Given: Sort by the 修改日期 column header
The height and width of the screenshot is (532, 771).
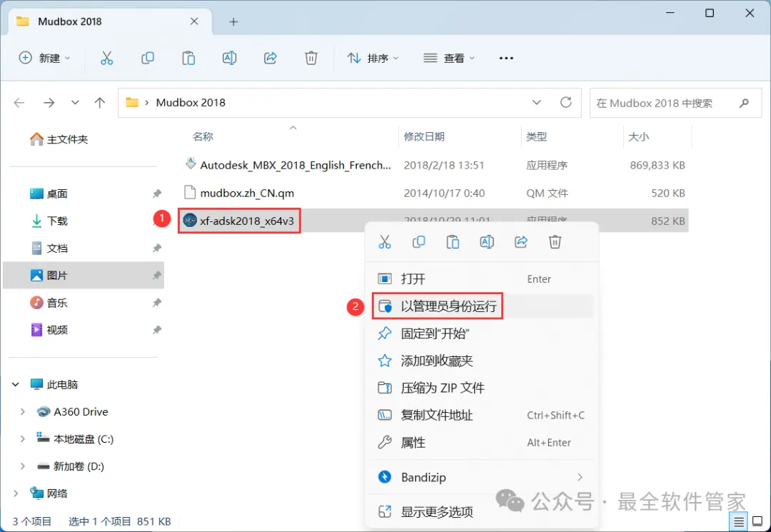Looking at the screenshot, I should click(424, 136).
